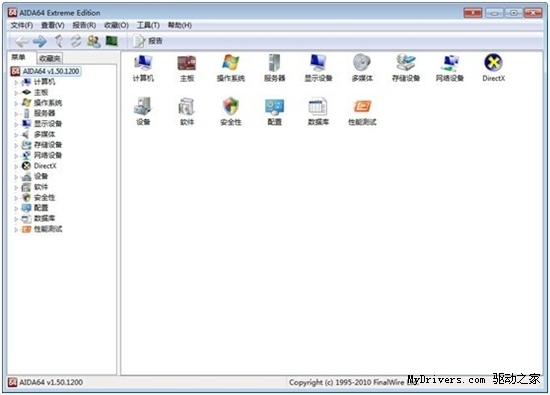Click AIDA64 v1.50.1200 status bar text

tap(51, 382)
